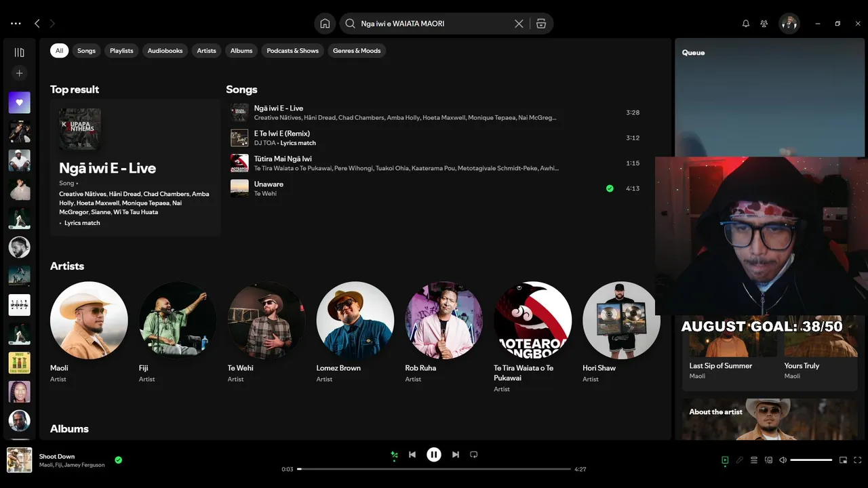The image size is (868, 488).
Task: Mute with the speaker icon
Action: tap(783, 460)
